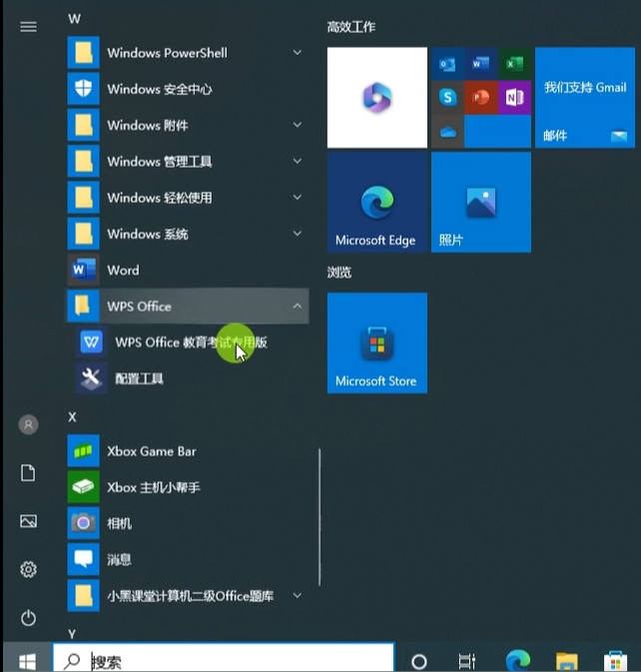The image size is (641, 672).
Task: Expand the Windows 附件 folder chevron
Action: tap(297, 125)
